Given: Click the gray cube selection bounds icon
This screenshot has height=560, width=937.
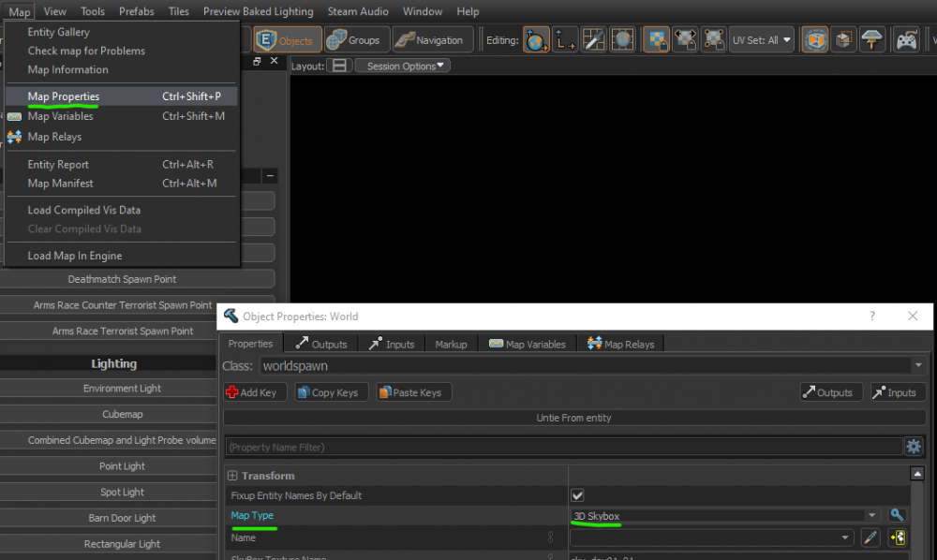Looking at the screenshot, I should [x=844, y=40].
